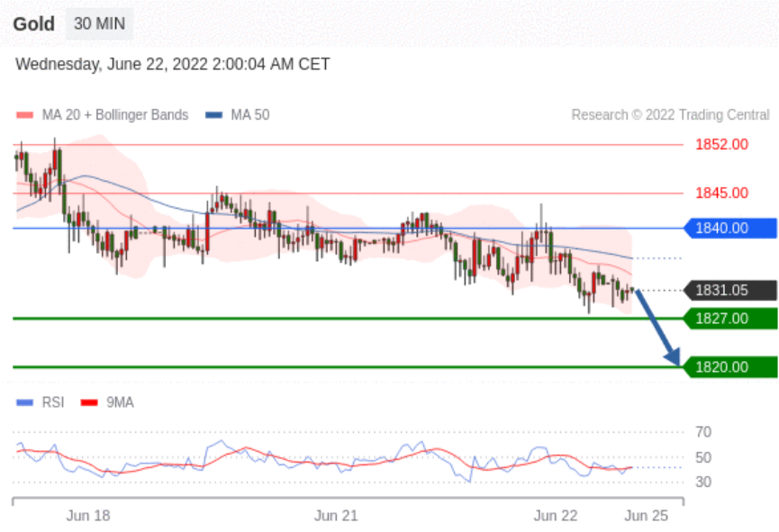Click the 1852.00 resistance price label
This screenshot has height=532, width=779.
coord(721,145)
